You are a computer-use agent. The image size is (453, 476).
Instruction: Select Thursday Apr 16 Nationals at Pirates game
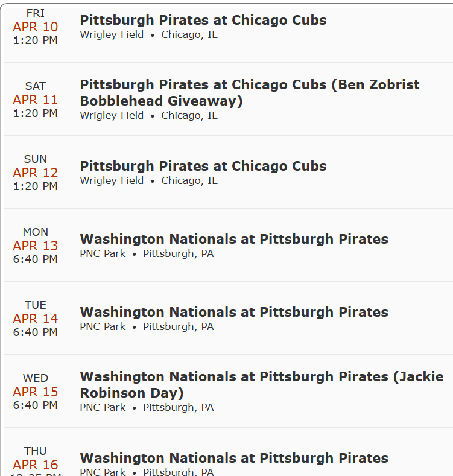(233, 458)
